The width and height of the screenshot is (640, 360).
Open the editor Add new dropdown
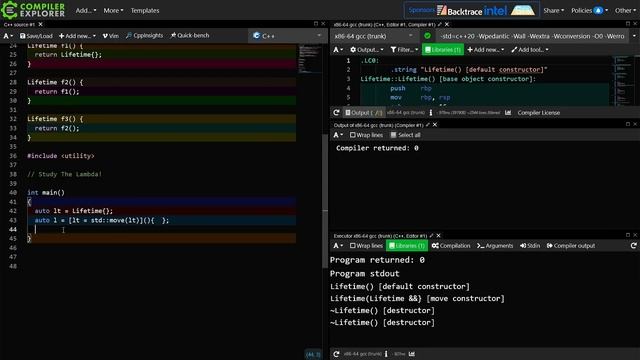77,36
